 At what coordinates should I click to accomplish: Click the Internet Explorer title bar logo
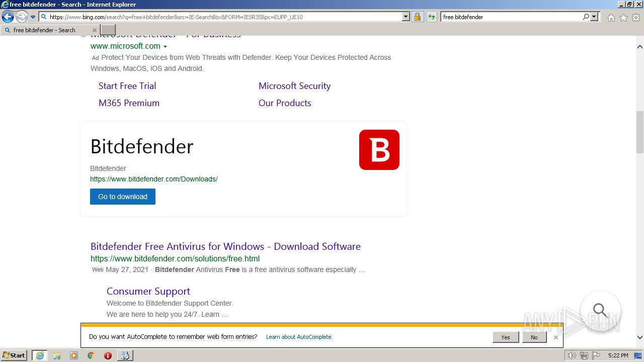[5, 5]
